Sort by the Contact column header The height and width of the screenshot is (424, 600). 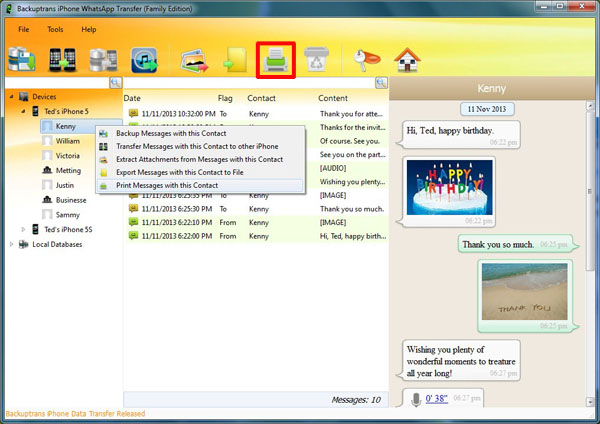coord(261,98)
